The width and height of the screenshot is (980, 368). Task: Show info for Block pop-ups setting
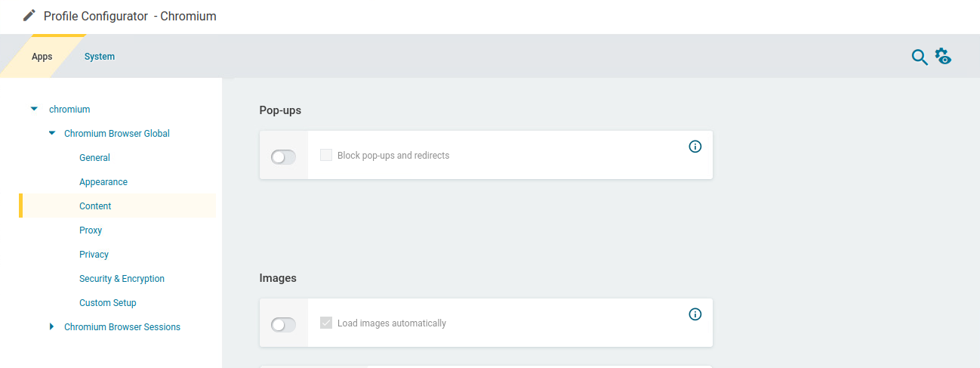[x=695, y=147]
